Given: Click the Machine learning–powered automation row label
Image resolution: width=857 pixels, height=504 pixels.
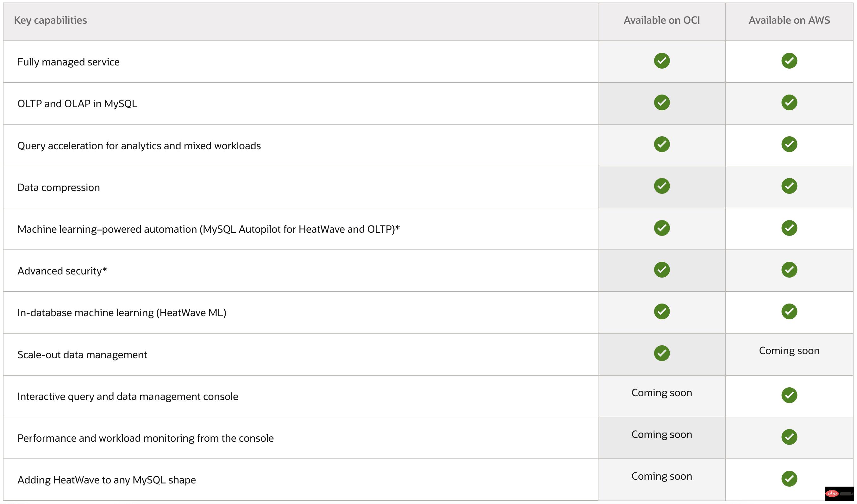Looking at the screenshot, I should click(209, 230).
